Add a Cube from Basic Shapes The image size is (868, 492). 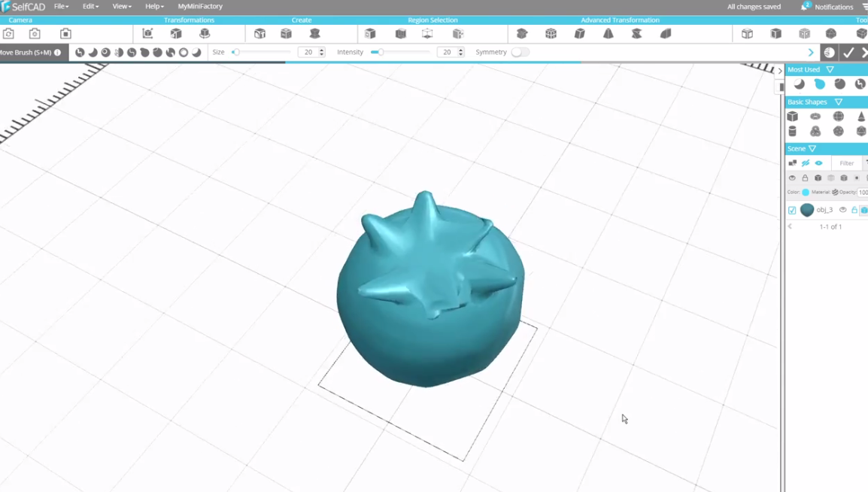click(x=793, y=116)
